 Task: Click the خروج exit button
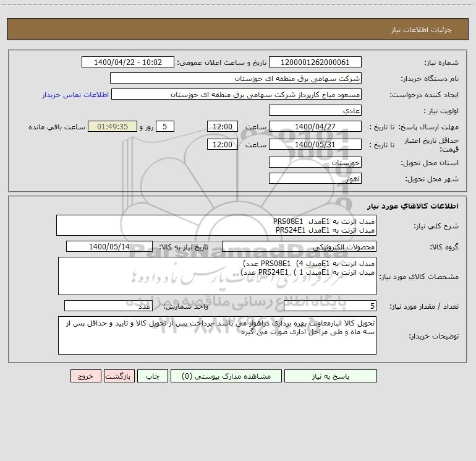pos(85,376)
